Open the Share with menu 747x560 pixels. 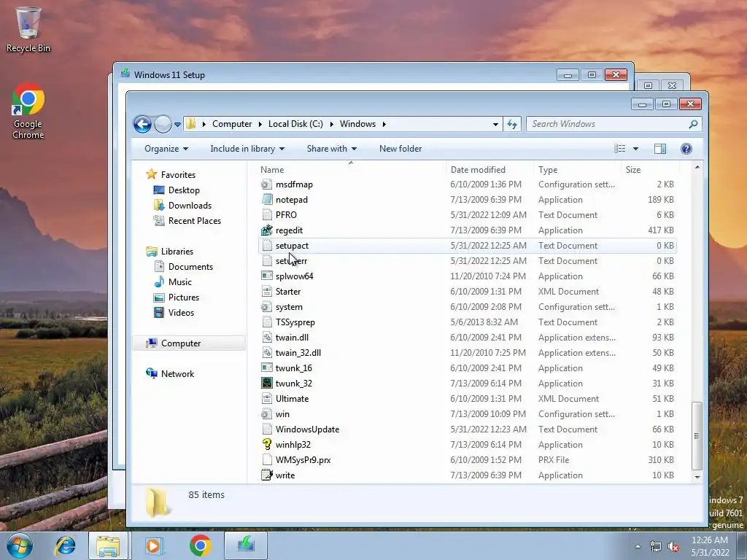tap(332, 149)
